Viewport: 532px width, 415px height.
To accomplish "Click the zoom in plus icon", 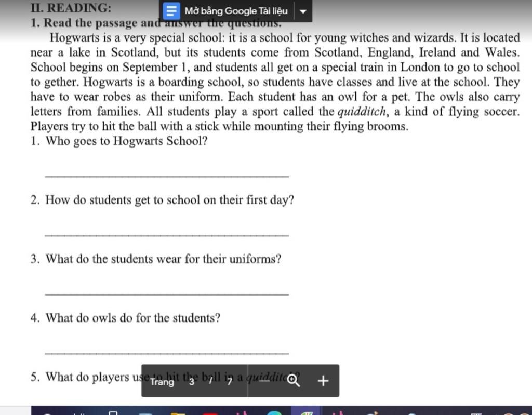I will click(323, 381).
